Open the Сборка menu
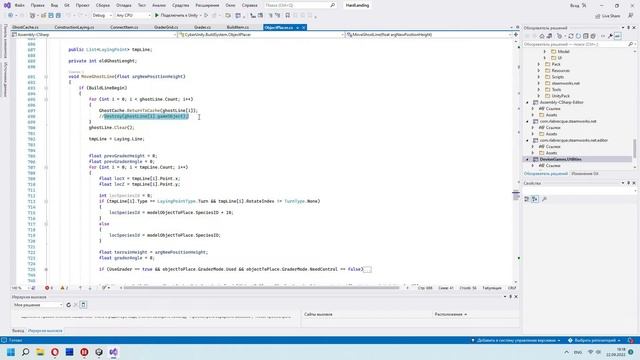This screenshot has width=640, height=360. pyautogui.click(x=103, y=5)
